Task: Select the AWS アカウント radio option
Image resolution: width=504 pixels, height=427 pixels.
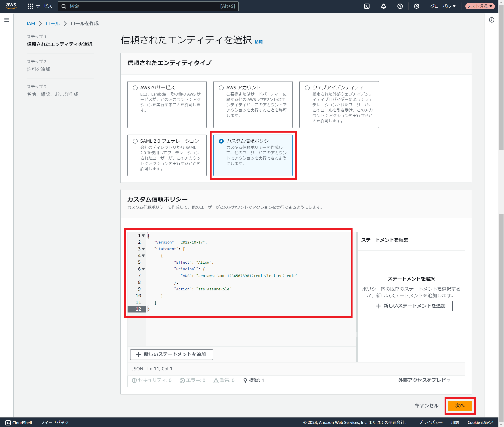Action: coord(221,88)
